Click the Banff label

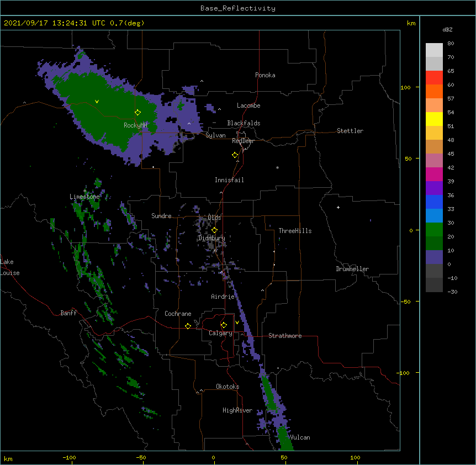point(68,313)
